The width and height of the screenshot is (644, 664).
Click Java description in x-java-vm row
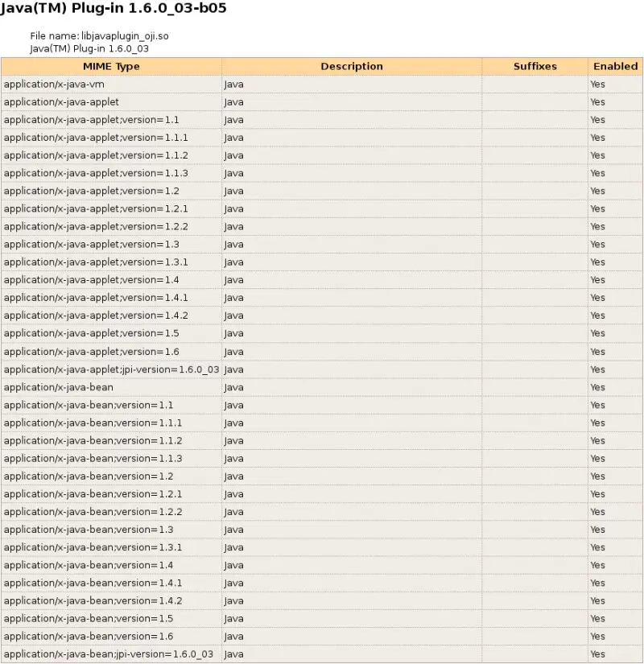click(234, 85)
